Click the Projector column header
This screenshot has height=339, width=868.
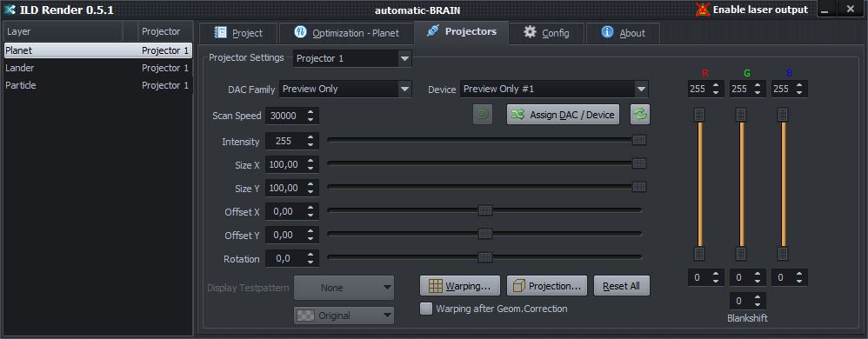tap(165, 31)
